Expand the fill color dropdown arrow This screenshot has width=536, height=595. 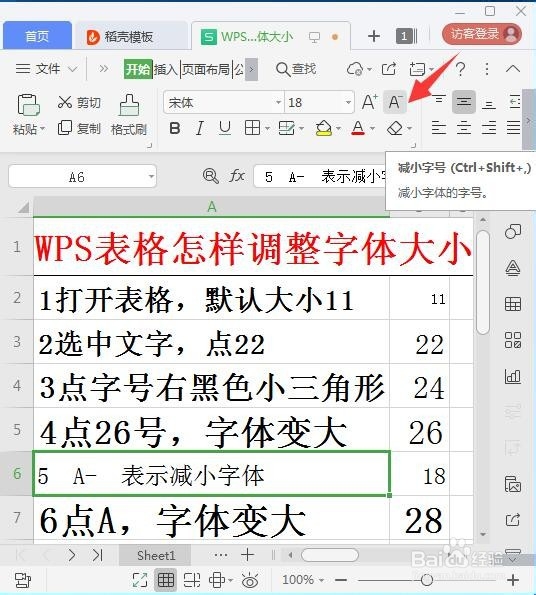coord(338,128)
